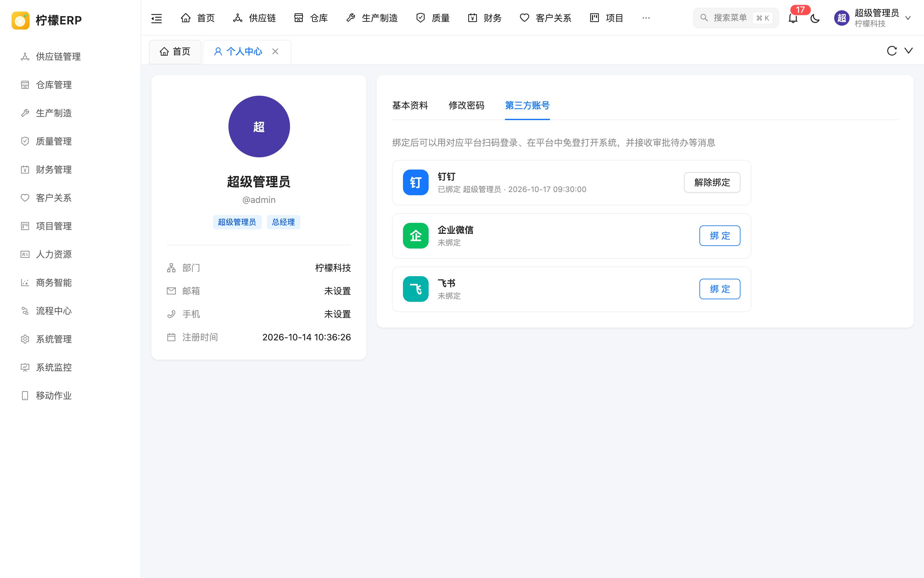Click the 企业微信 green icon

(x=416, y=236)
